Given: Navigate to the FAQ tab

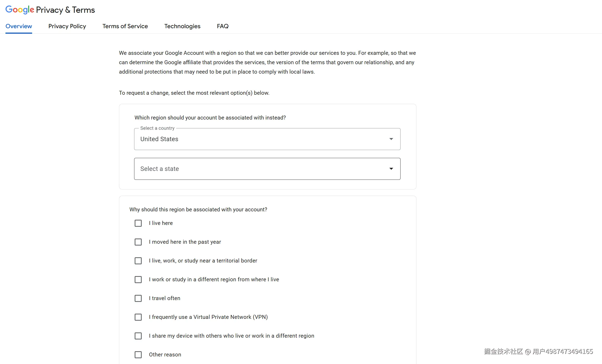Looking at the screenshot, I should [x=223, y=26].
